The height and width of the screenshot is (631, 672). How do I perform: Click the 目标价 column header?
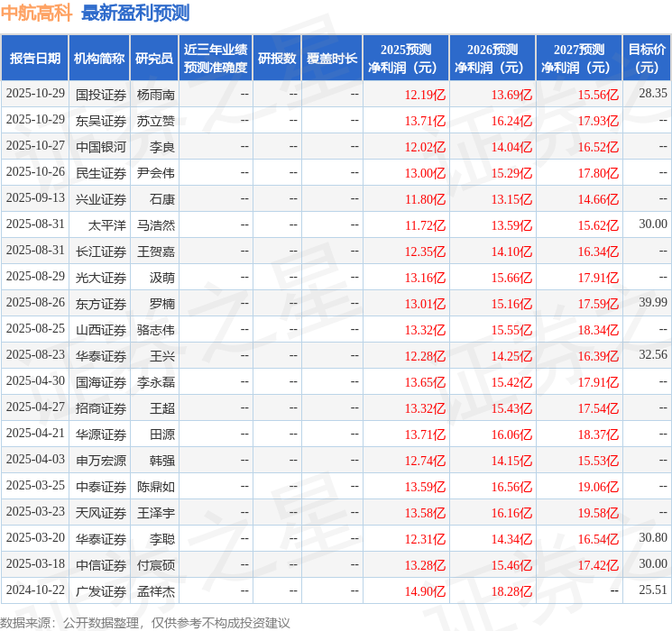tap(647, 58)
